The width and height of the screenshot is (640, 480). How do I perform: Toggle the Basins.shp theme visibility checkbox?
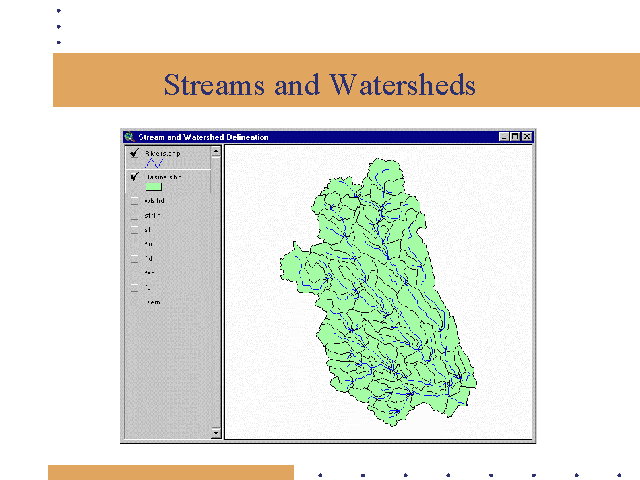click(x=134, y=176)
